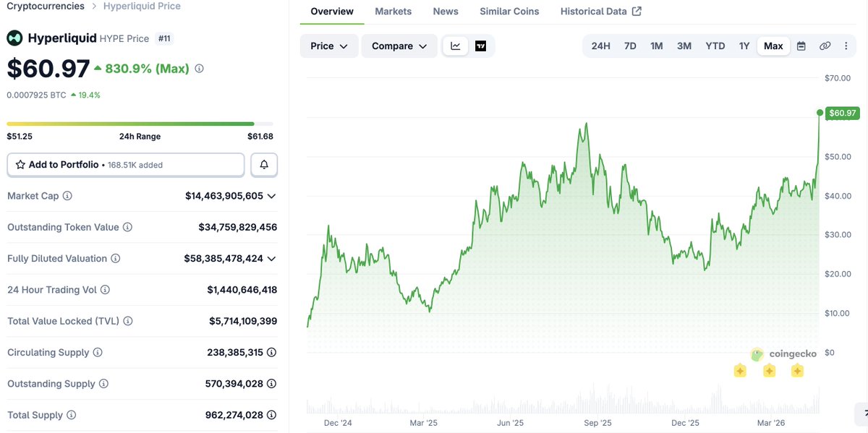Click info icon beside 962,274,028 value
868x433 pixels.
[272, 415]
